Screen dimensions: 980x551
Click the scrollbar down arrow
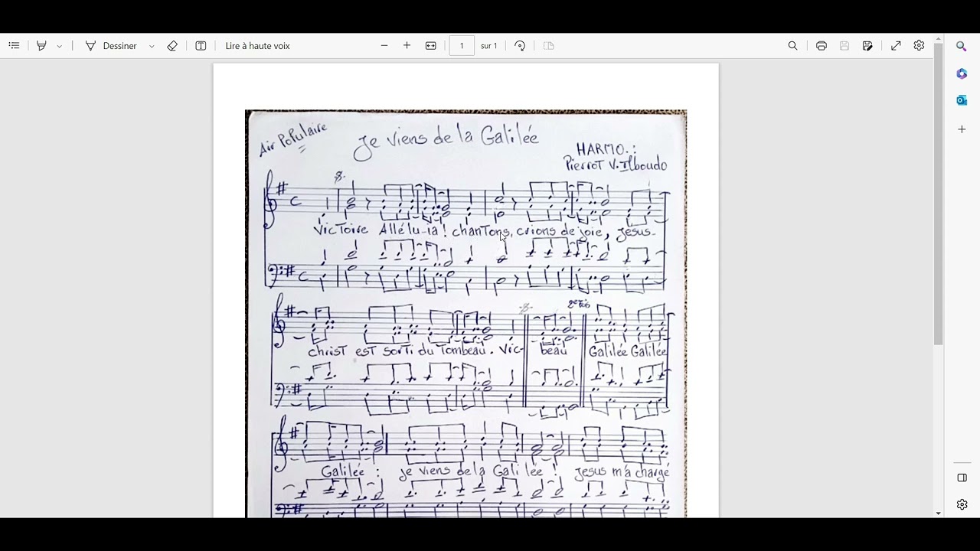tap(938, 514)
